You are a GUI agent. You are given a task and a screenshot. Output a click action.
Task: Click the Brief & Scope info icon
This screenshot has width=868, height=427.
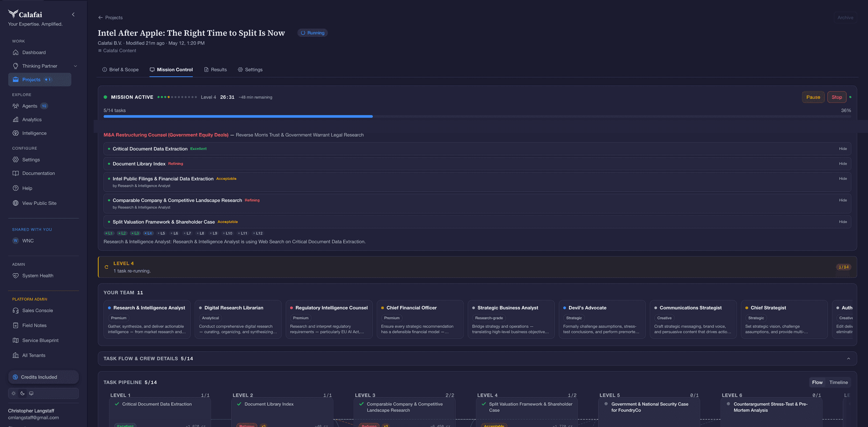point(105,70)
